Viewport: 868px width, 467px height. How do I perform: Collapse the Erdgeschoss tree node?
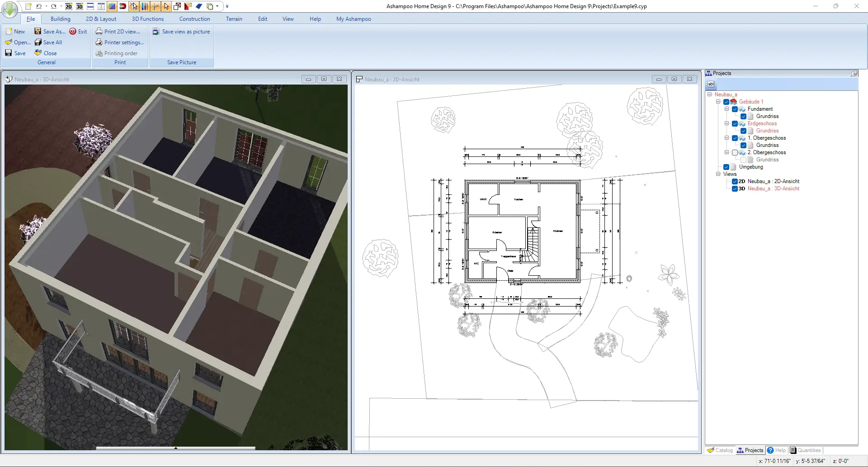(x=726, y=123)
